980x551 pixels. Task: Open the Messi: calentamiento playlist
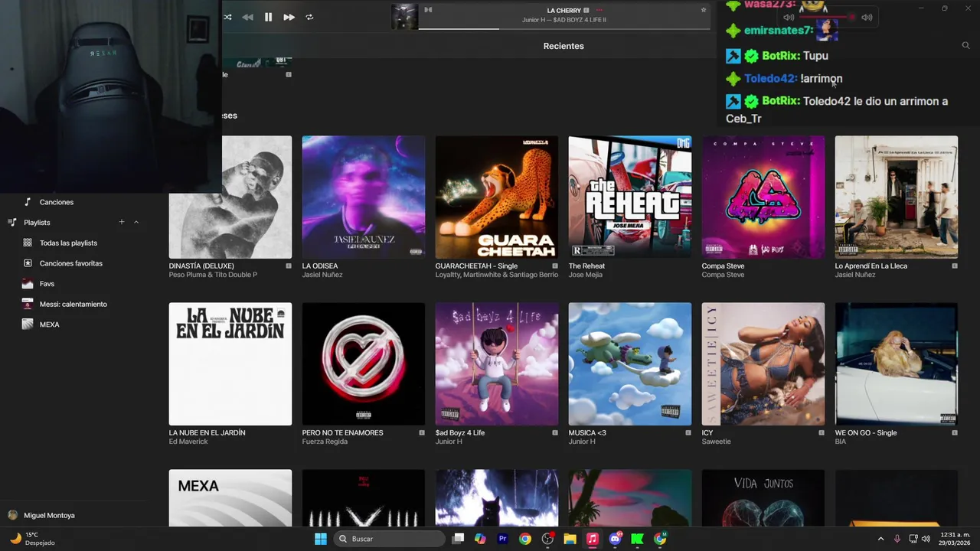[x=73, y=305]
